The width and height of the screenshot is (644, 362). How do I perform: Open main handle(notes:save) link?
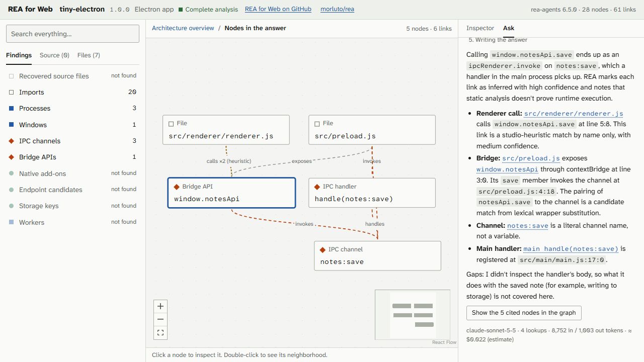coord(571,249)
